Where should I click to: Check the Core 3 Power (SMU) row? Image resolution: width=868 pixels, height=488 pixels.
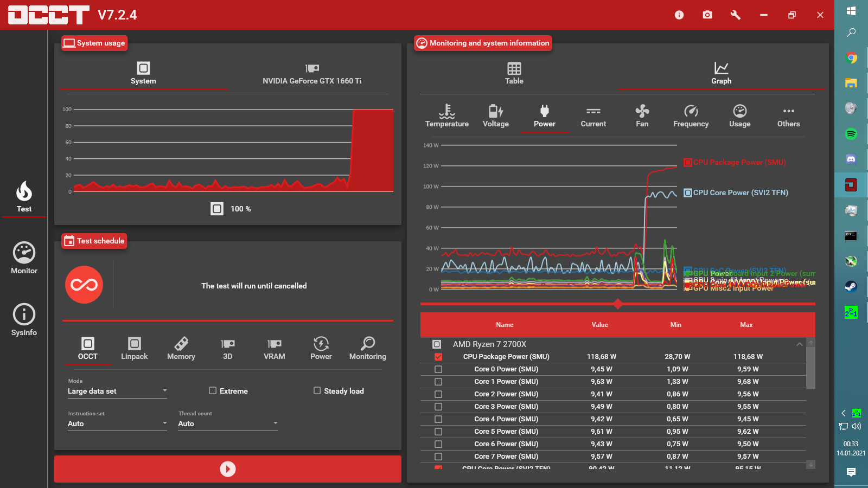pyautogui.click(x=438, y=407)
